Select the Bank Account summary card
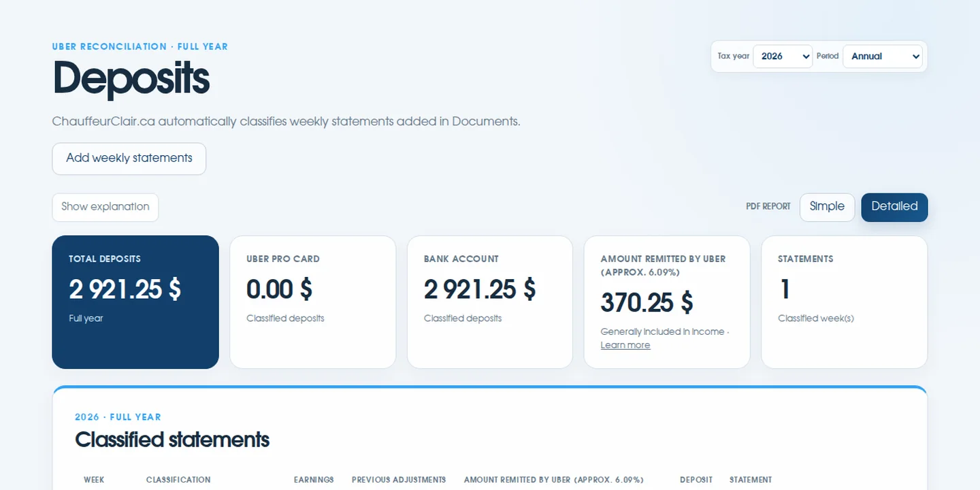This screenshot has height=490, width=980. 490,302
